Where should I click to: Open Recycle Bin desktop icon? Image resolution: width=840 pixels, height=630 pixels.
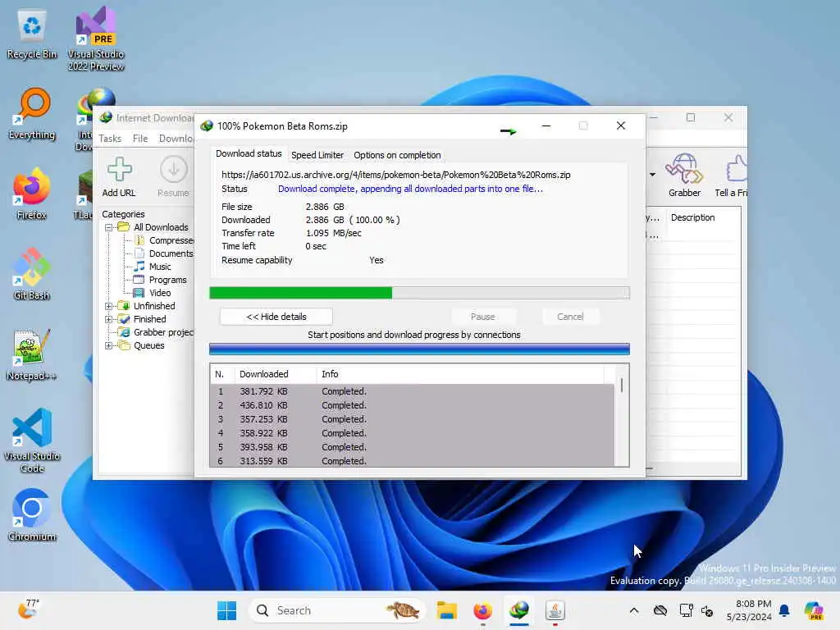coord(32,34)
